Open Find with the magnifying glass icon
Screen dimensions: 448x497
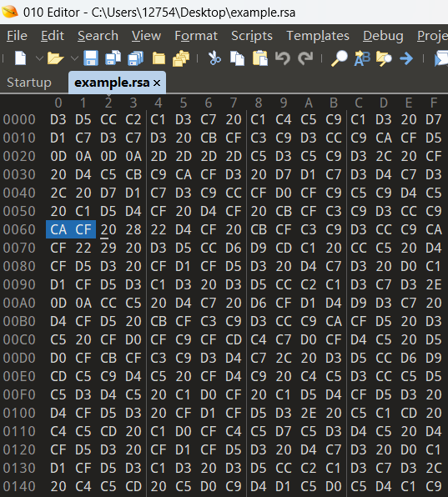pos(340,58)
